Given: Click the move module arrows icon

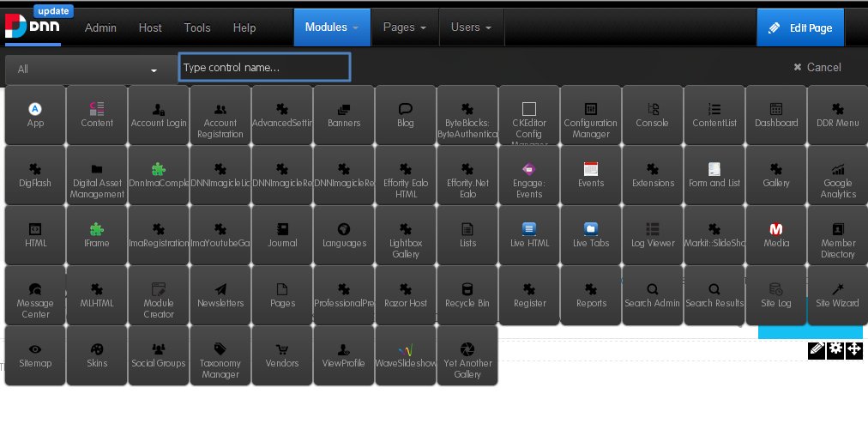Looking at the screenshot, I should 854,349.
